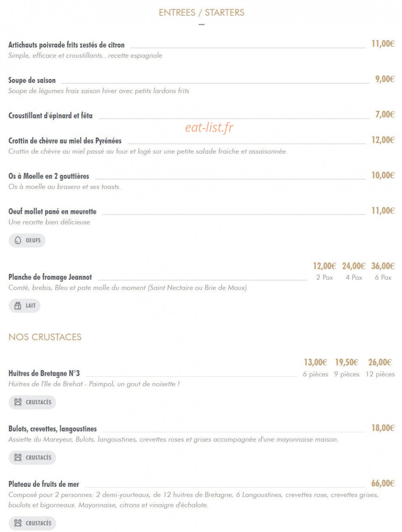Image resolution: width=402 pixels, height=532 pixels.
Task: Select the OEUFS allergen badge
Action: point(27,240)
